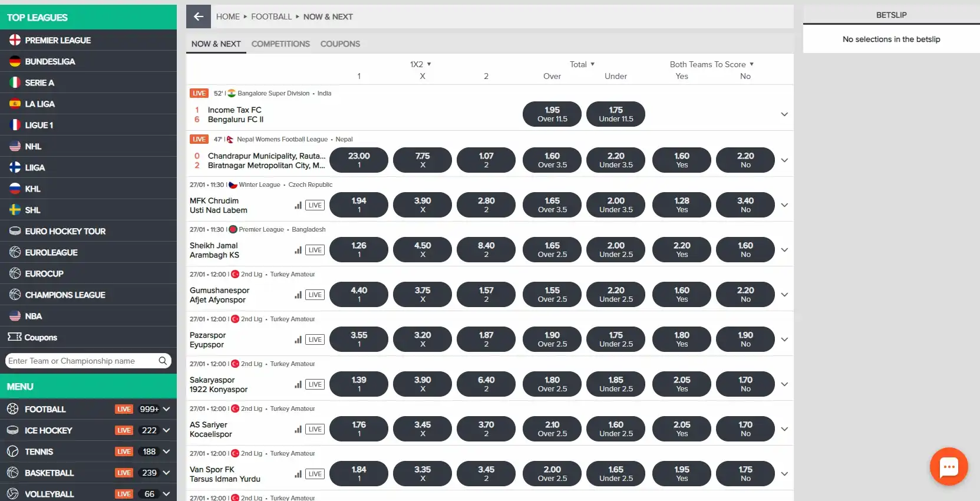Select Yes 1.28 for MFK Chrudim match
The image size is (980, 501).
(681, 205)
